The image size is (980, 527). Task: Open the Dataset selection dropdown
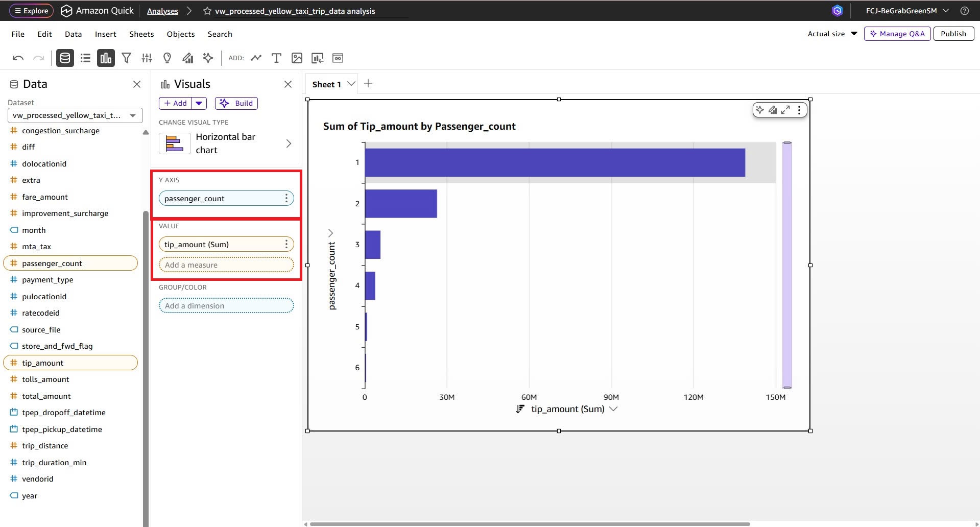click(x=75, y=115)
